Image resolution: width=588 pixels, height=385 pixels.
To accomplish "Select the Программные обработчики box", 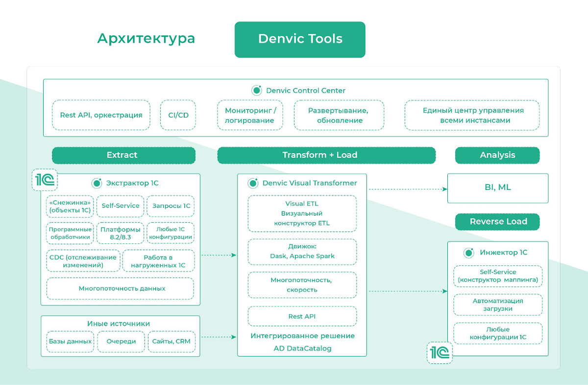I will pyautogui.click(x=70, y=233).
